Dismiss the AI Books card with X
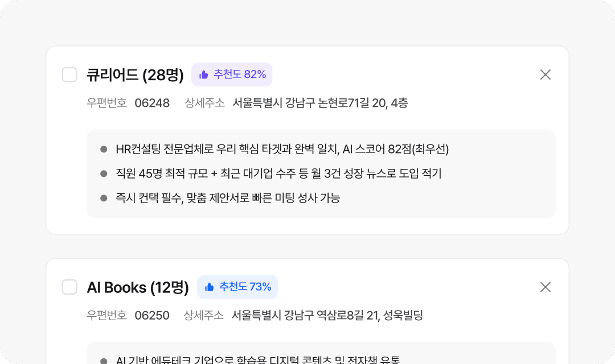The height and width of the screenshot is (364, 615). click(545, 287)
